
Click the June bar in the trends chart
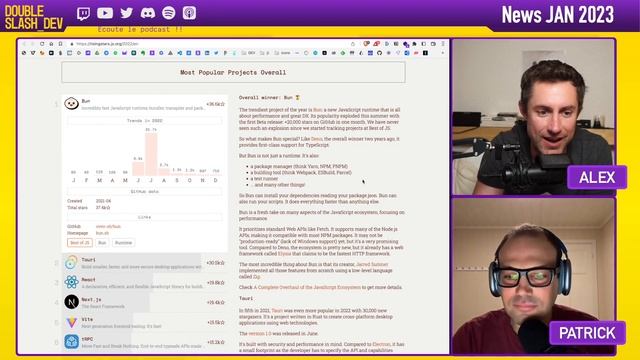(x=138, y=169)
